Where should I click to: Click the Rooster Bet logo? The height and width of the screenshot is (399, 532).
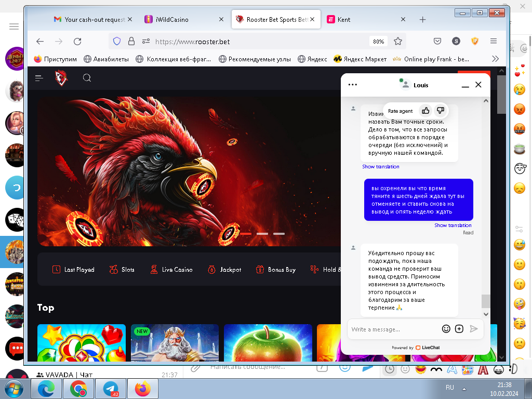point(61,78)
